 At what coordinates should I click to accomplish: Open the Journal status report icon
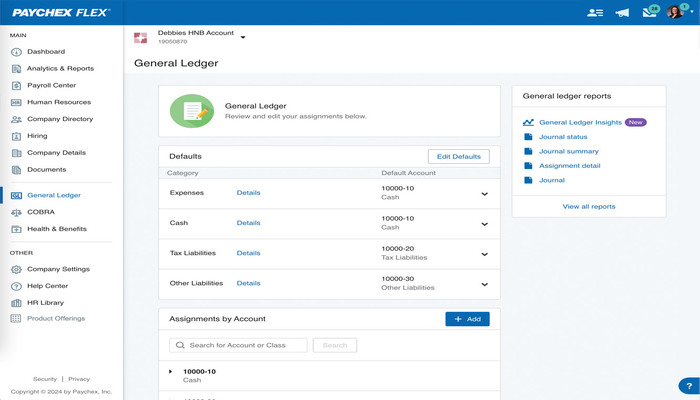tap(528, 137)
